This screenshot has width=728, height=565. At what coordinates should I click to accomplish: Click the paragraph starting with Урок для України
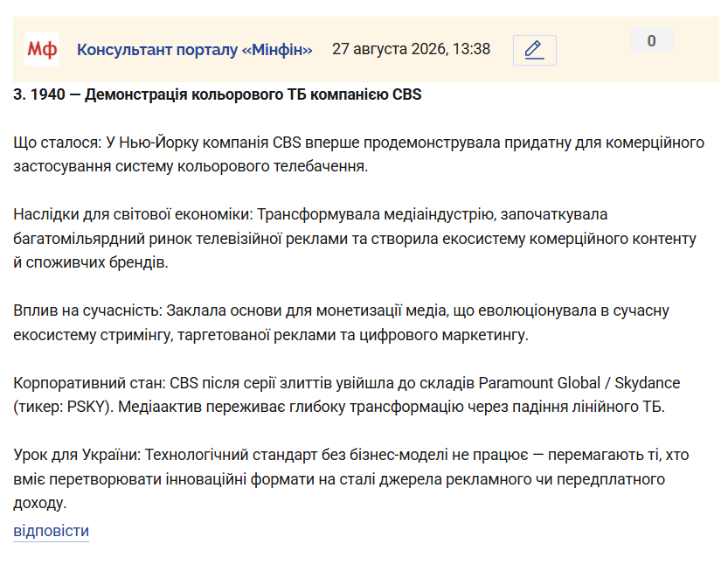(x=351, y=479)
